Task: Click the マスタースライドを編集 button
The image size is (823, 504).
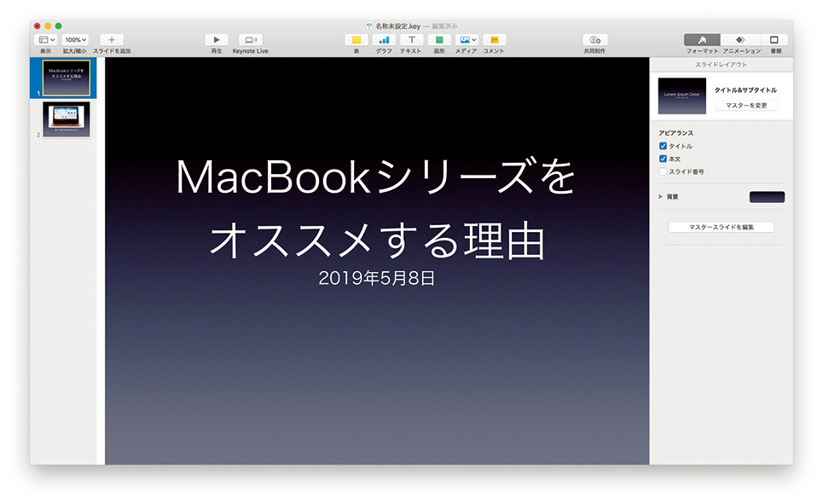Action: coord(721,228)
